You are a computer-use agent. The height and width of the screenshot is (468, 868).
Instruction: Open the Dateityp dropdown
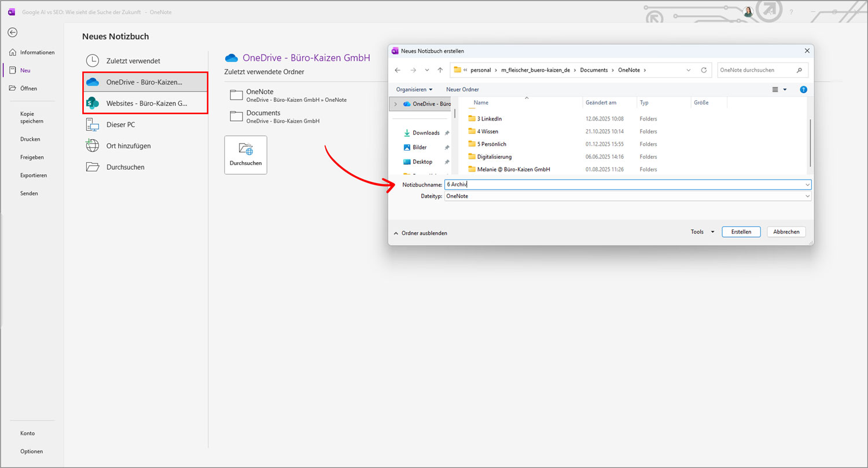pos(807,196)
